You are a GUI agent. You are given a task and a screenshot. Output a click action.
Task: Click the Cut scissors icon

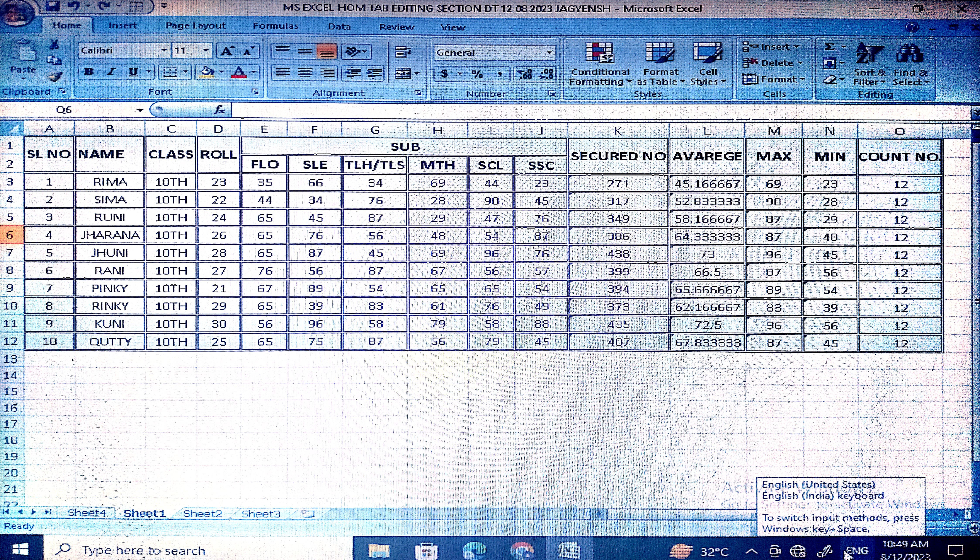pos(54,45)
